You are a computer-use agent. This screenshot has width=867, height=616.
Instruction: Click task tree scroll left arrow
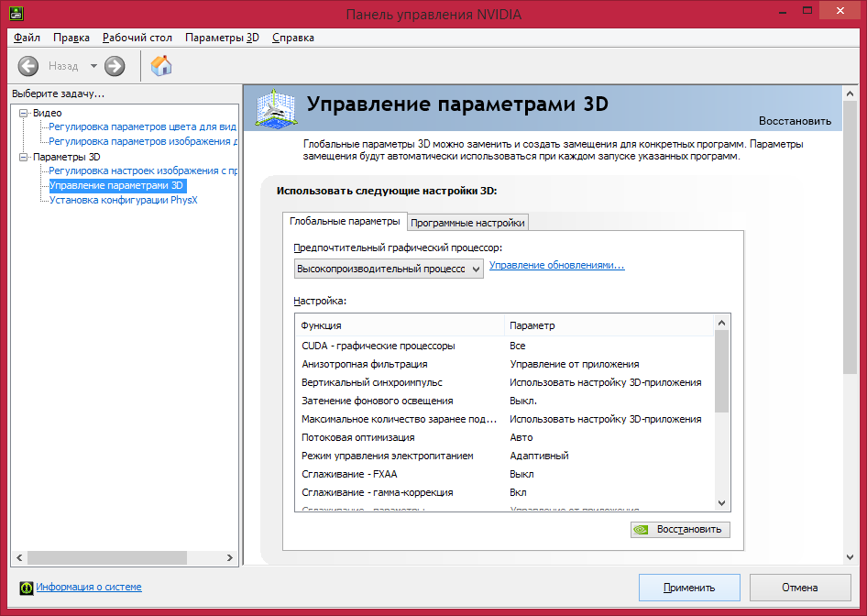click(19, 558)
